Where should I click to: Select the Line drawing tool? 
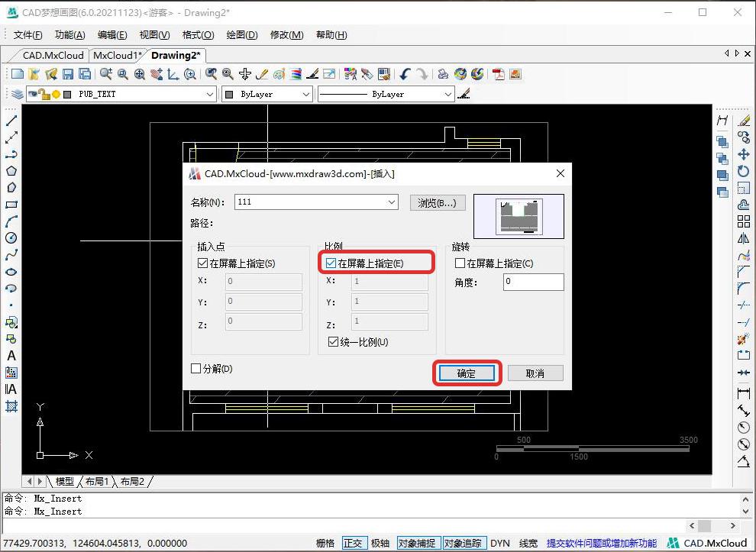[11, 121]
